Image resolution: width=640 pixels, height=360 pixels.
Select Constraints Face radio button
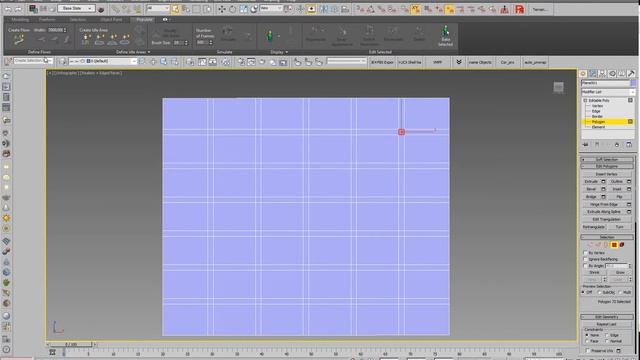pos(587,341)
